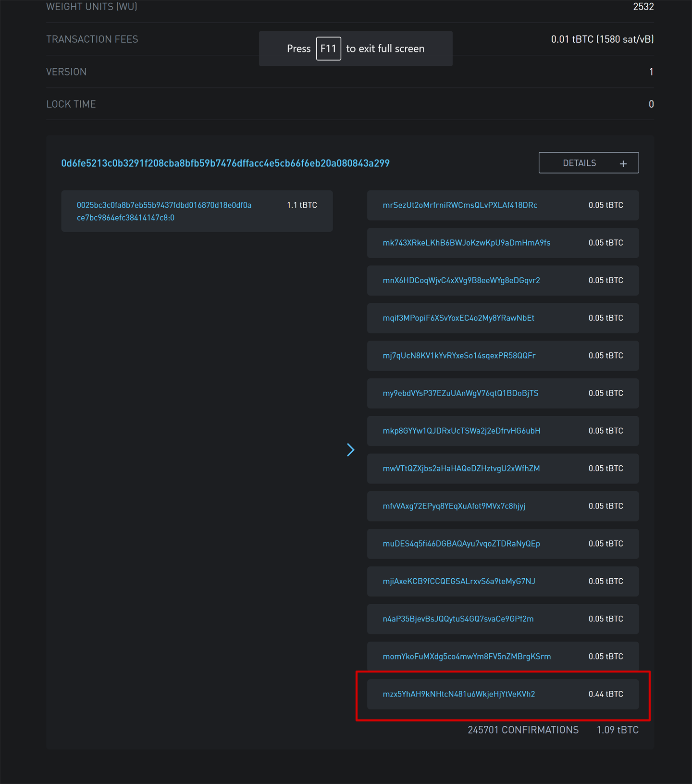Open address mwVTtQZXjbs2aHaHAQe
This screenshot has height=784, width=692.
[461, 468]
